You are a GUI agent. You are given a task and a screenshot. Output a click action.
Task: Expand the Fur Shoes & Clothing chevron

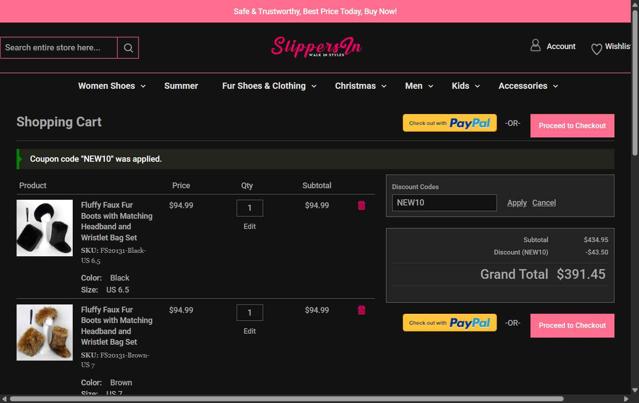pyautogui.click(x=314, y=86)
